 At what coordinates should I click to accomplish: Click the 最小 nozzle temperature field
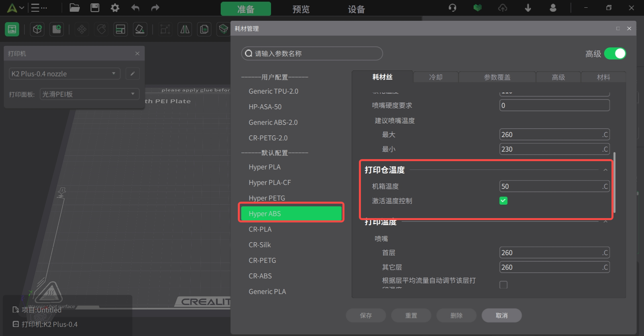[x=554, y=149]
